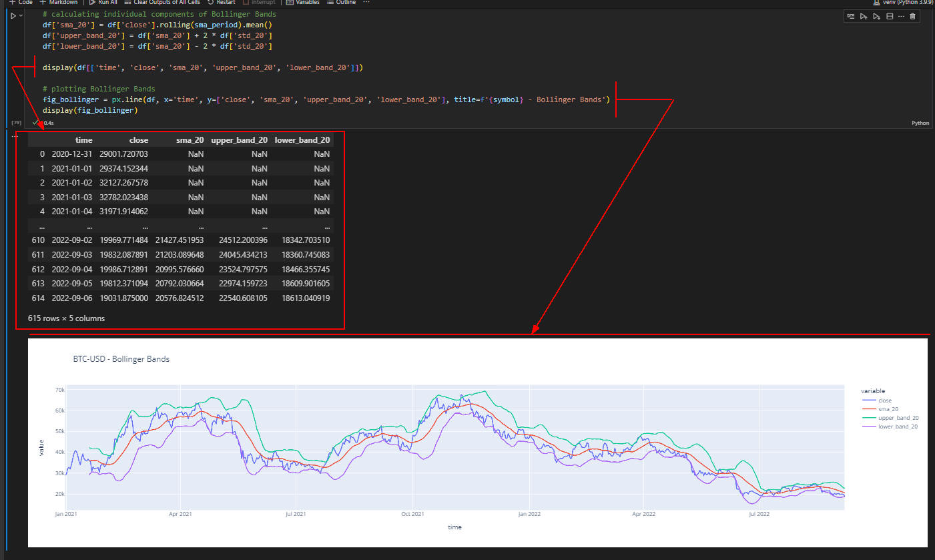Open notebook toolbar overflow ellipsis after Outline
The width and height of the screenshot is (935, 560).
pyautogui.click(x=366, y=3)
